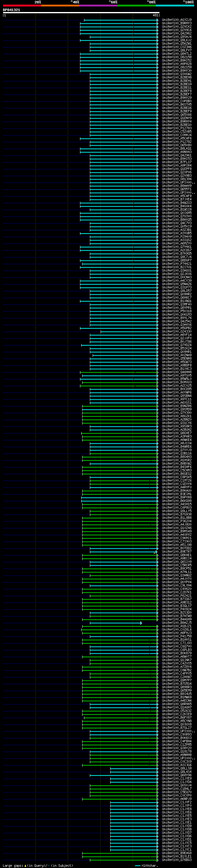Viewport: 197px width, 868px height.
Task: Select label UniRef100_Q46HH8
Action: [177, 372]
